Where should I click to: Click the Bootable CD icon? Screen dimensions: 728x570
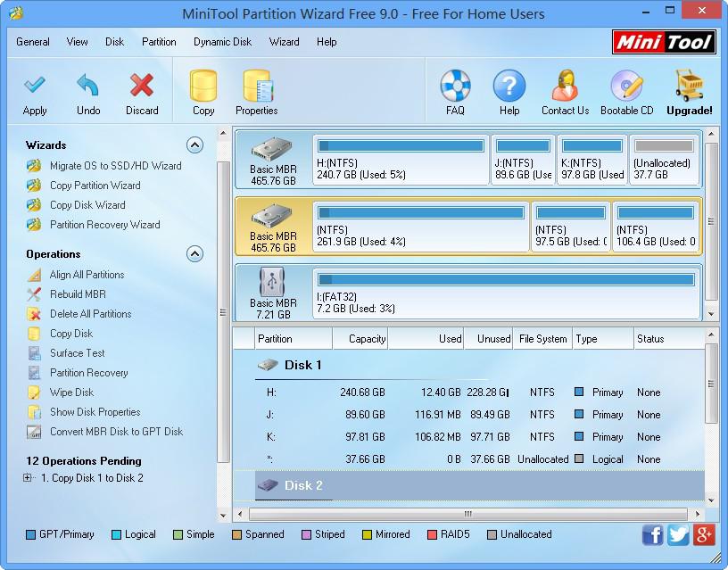pos(626,86)
